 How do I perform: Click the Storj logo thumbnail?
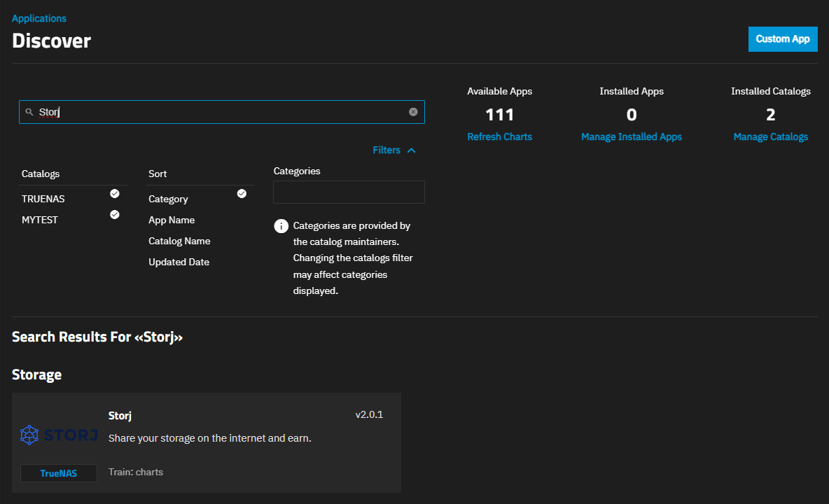tap(59, 435)
